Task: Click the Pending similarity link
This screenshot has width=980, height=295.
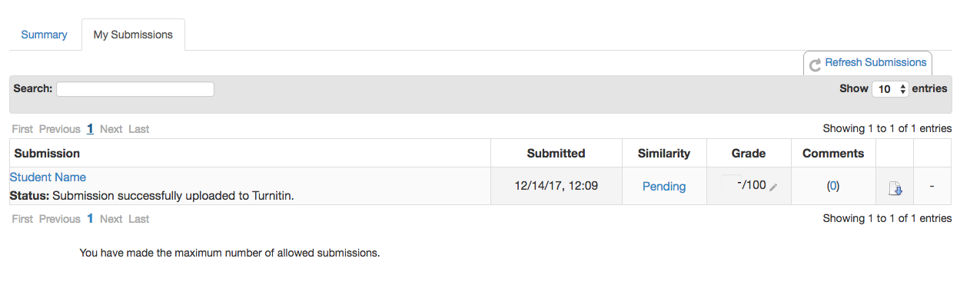Action: [664, 187]
